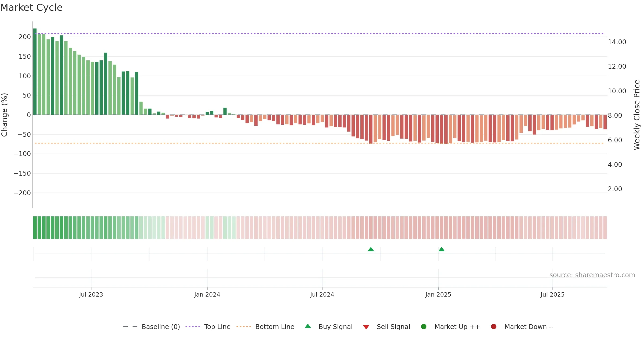Click the 8.00 price tick label

(615, 116)
